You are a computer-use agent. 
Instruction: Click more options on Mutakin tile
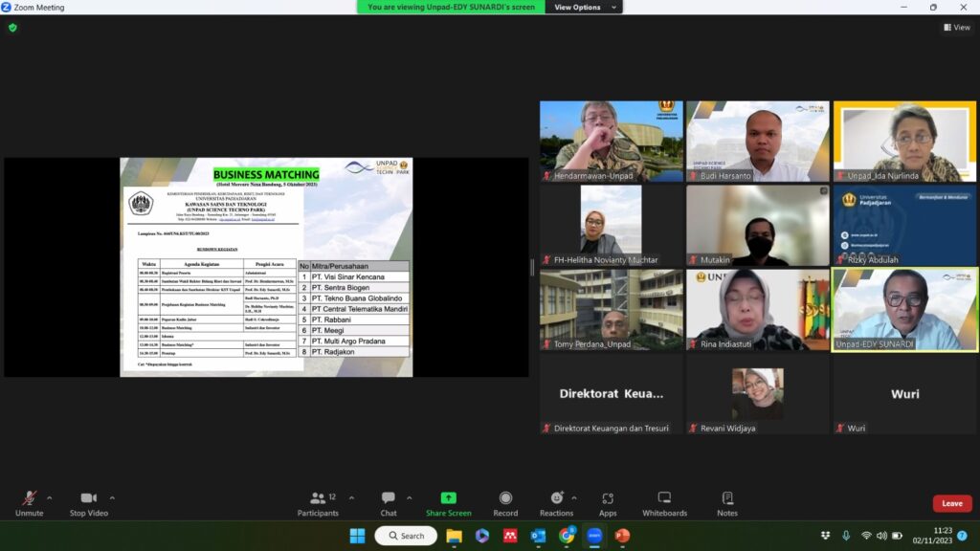point(823,191)
